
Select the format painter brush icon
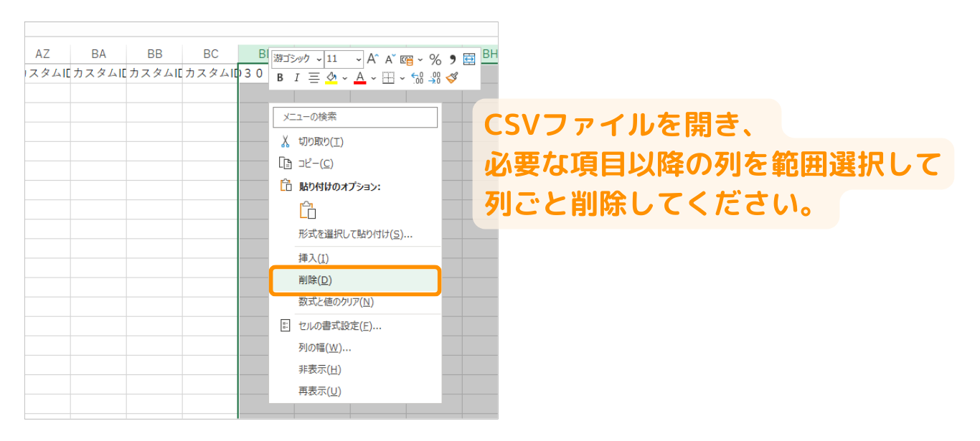(452, 78)
